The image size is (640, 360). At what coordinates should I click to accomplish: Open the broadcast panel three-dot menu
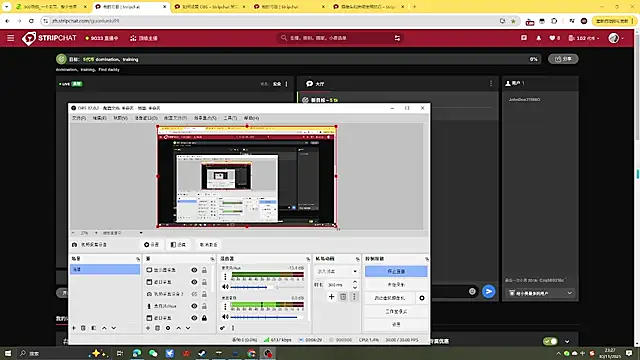(286, 84)
